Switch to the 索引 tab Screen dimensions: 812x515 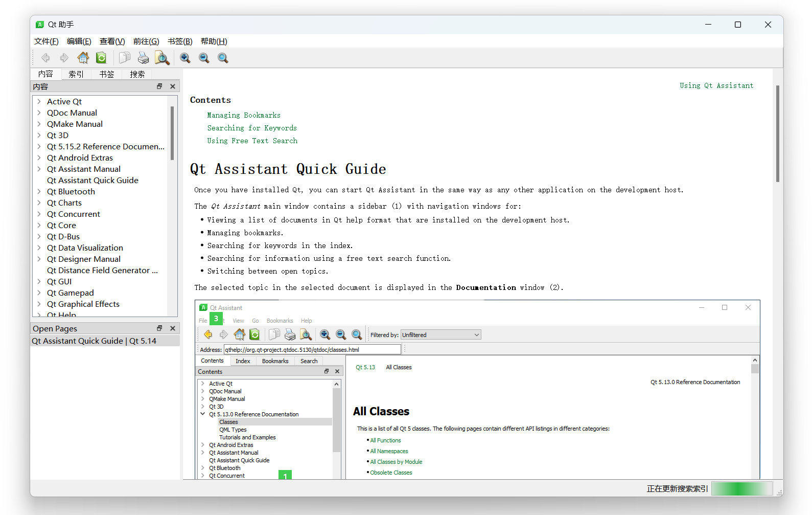click(76, 74)
